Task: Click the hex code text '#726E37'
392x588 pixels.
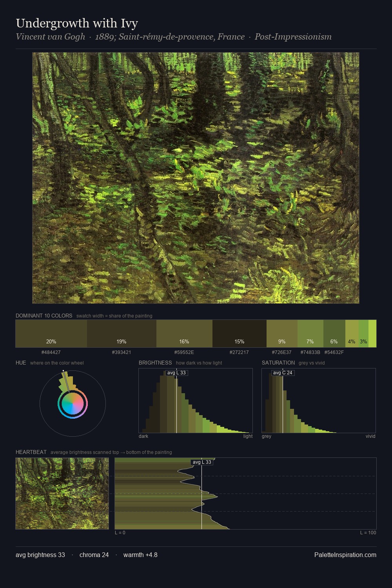Action: coord(282,352)
